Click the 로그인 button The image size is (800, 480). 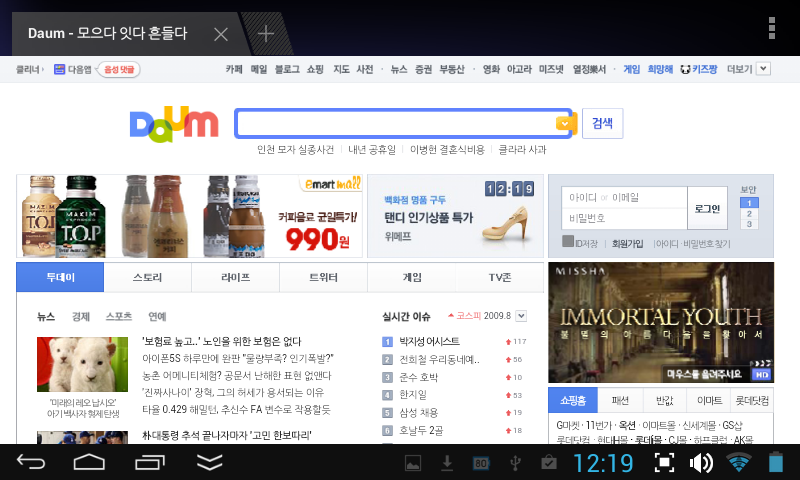pos(707,208)
